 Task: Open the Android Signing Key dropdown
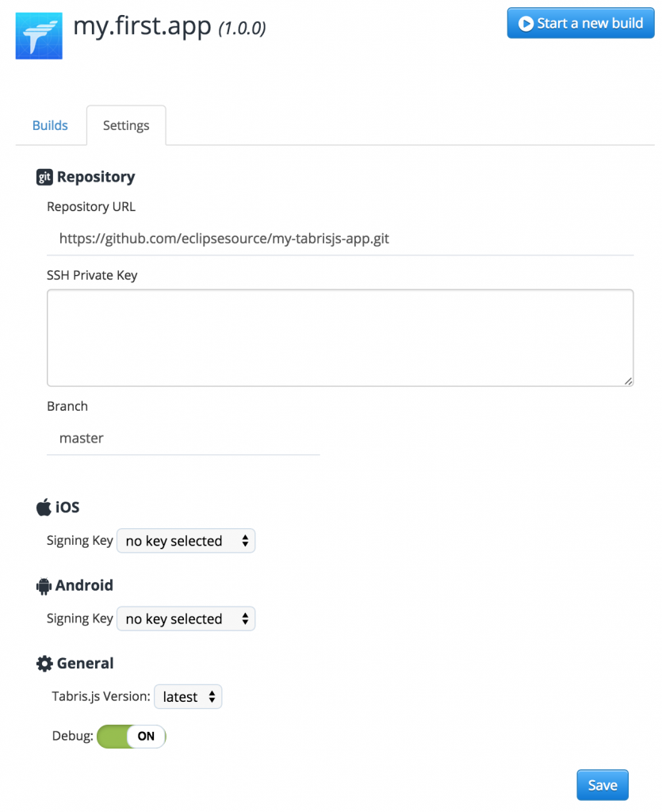pos(186,619)
